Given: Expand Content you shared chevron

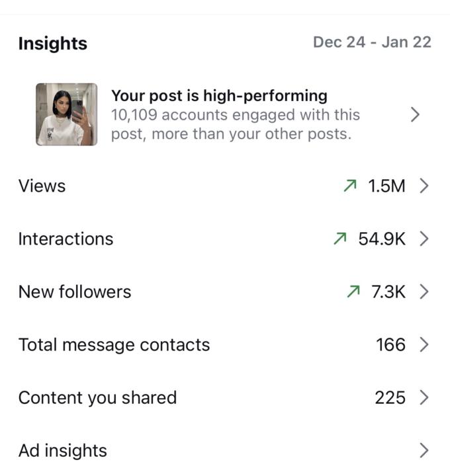Looking at the screenshot, I should (x=424, y=398).
